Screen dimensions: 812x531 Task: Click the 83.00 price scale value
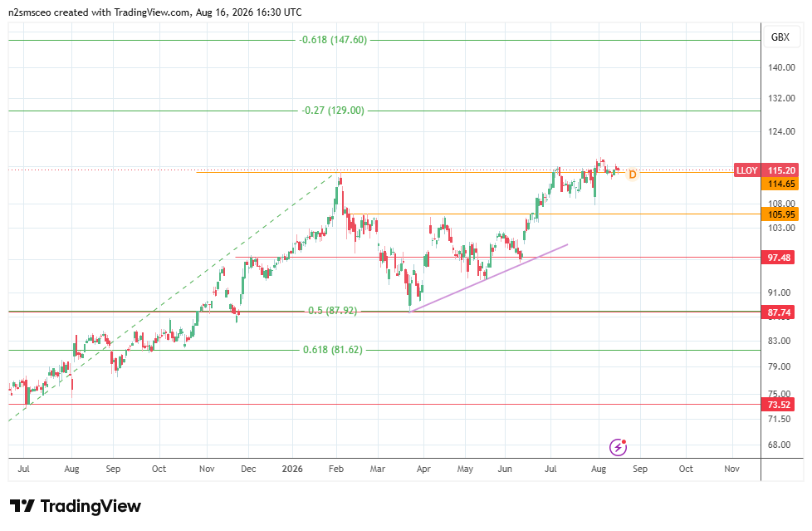pos(779,342)
